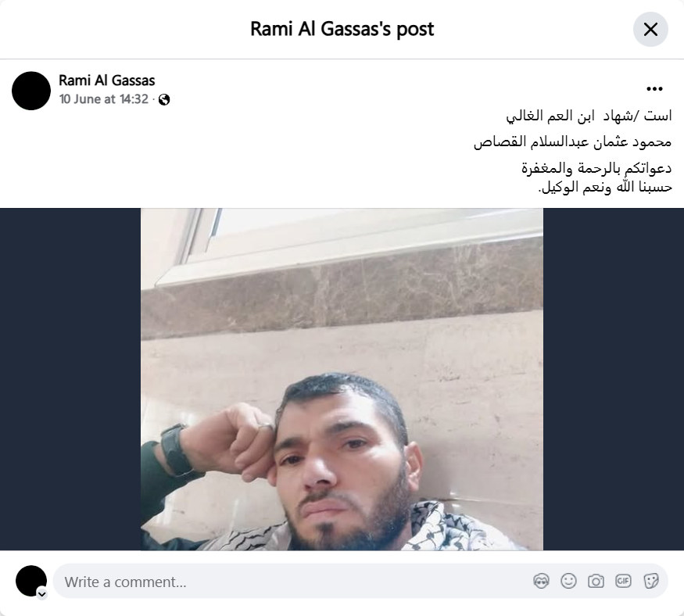Open the sticker picker icon
This screenshot has width=684, height=616.
[651, 581]
